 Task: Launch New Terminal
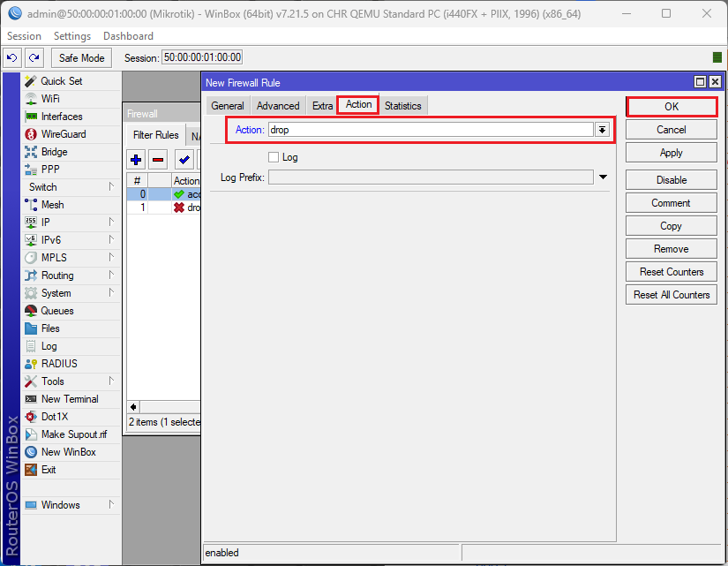71,399
